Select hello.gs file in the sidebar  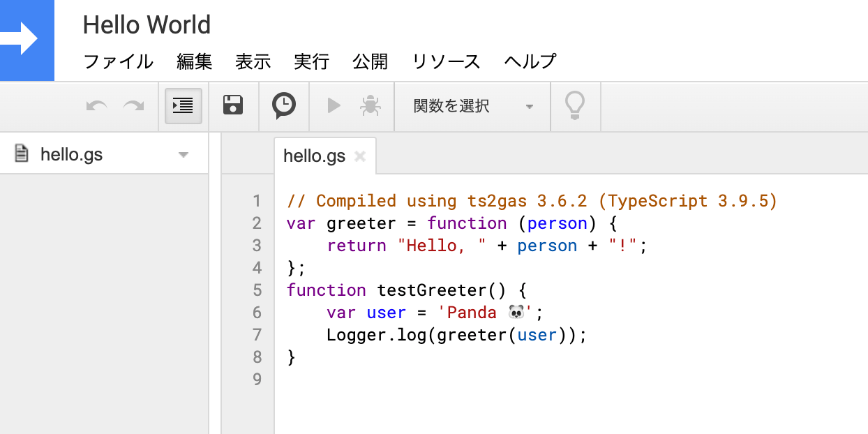click(x=71, y=154)
